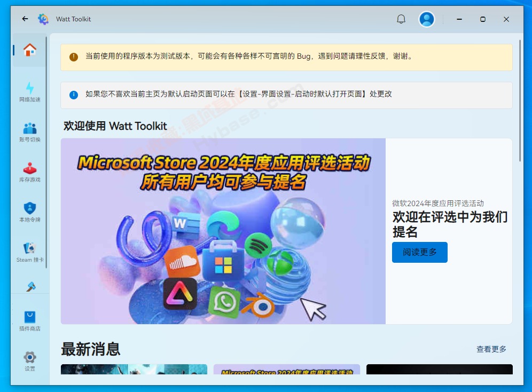Open the Microsoft Store 2024 news card under 最新消息
Image resolution: width=532 pixels, height=392 pixels.
pyautogui.click(x=287, y=369)
